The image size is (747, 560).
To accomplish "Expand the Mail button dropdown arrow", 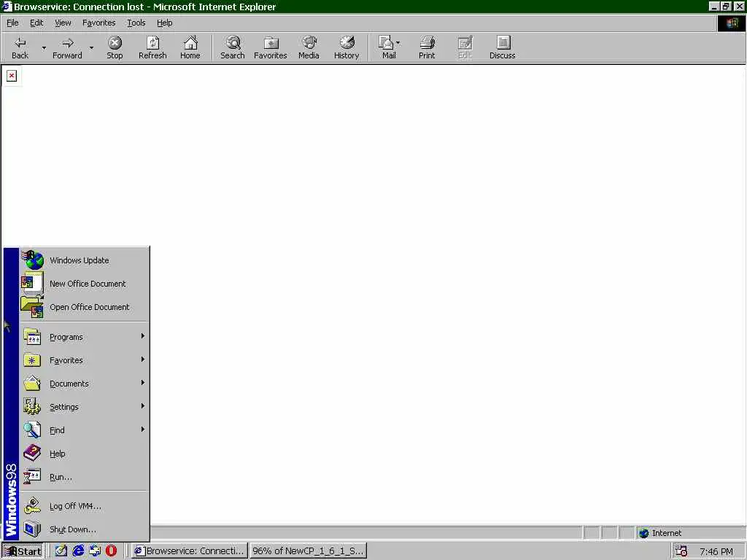I will pyautogui.click(x=398, y=43).
